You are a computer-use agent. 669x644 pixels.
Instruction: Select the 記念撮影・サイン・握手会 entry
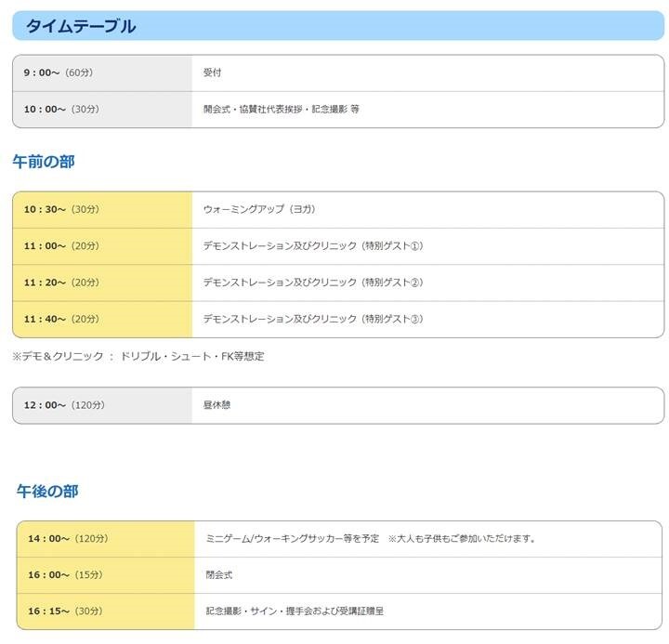click(295, 611)
